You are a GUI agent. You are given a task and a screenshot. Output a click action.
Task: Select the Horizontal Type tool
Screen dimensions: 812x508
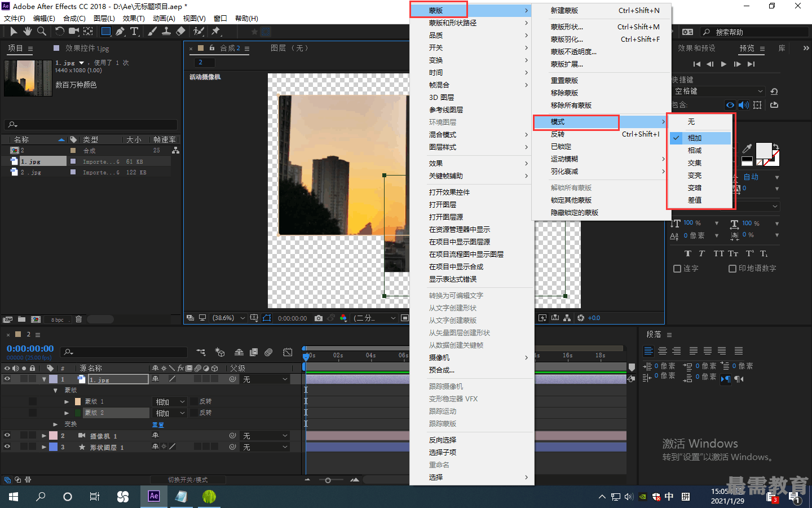[134, 32]
